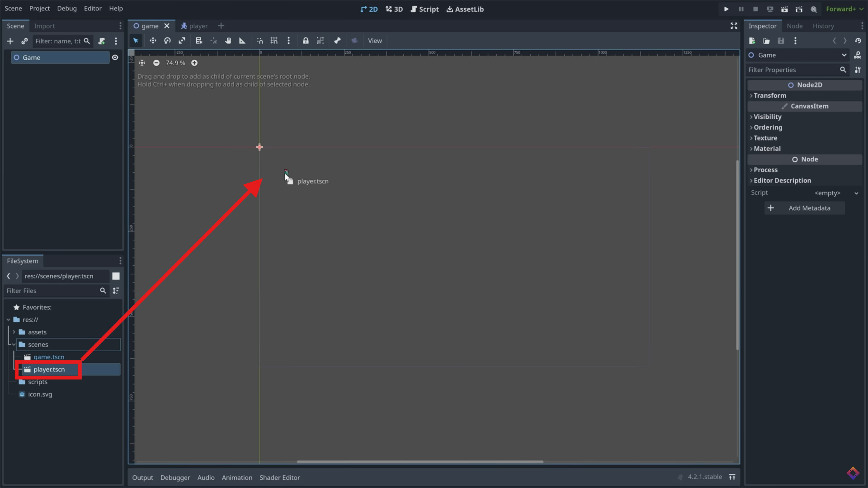Click the Instantiate Child Scene link icon
Screen dimensions: 868x488
click(x=24, y=41)
